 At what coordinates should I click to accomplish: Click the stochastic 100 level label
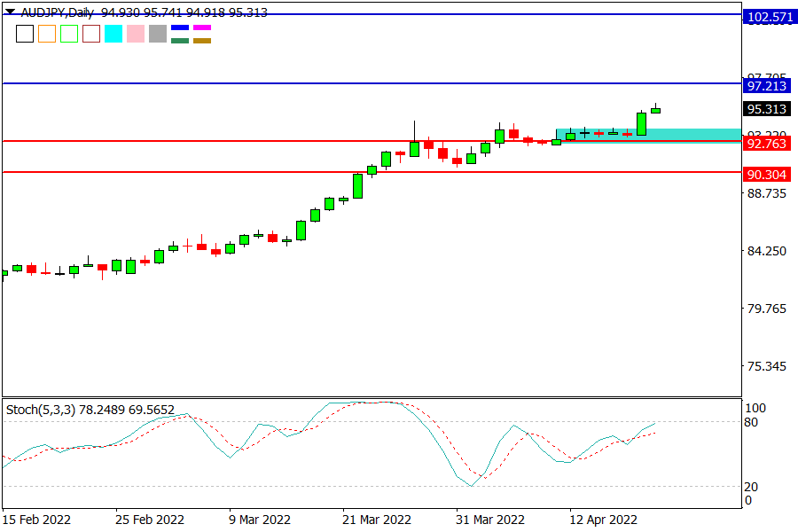pyautogui.click(x=755, y=408)
